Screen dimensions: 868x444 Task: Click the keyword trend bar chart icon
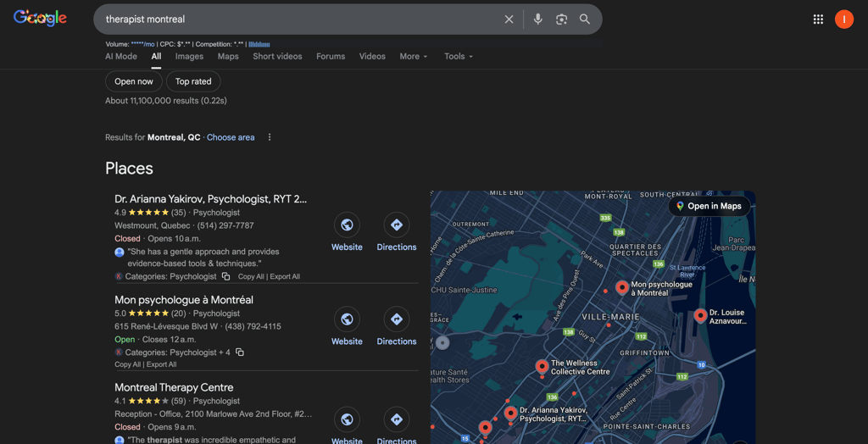259,44
